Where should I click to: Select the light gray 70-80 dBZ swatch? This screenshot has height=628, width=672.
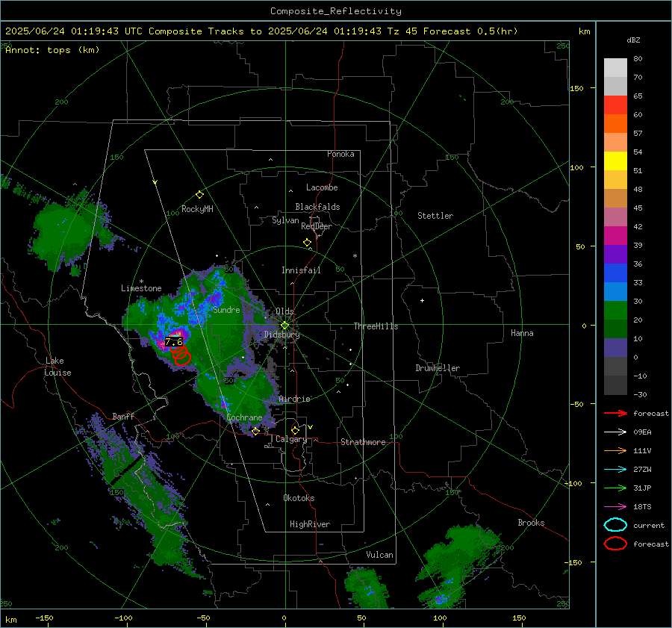(615, 68)
